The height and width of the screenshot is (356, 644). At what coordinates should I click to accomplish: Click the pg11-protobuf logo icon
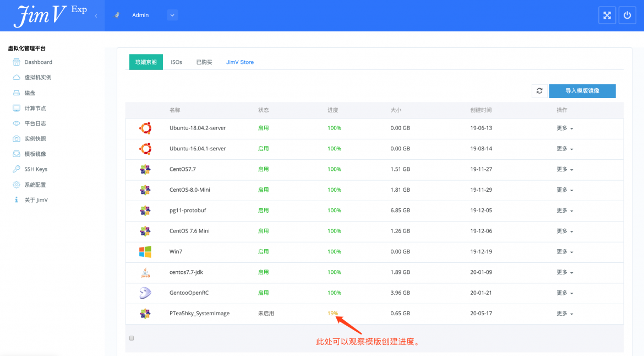pyautogui.click(x=145, y=211)
